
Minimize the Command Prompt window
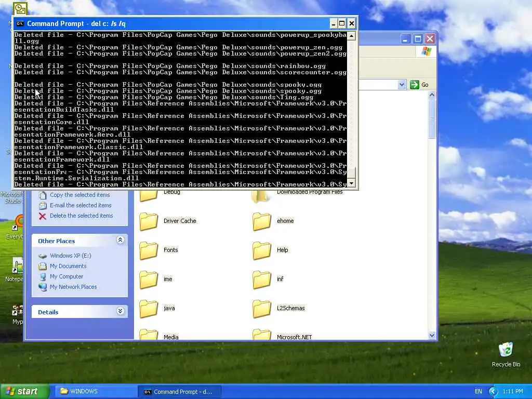333,23
